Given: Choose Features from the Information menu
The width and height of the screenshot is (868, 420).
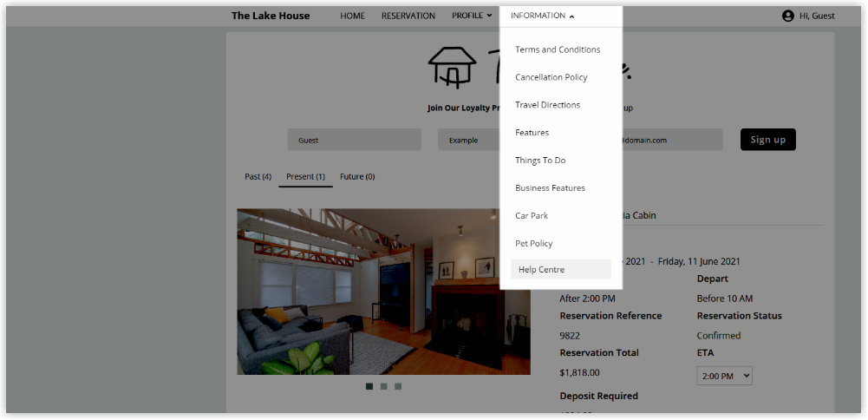Looking at the screenshot, I should coord(532,133).
